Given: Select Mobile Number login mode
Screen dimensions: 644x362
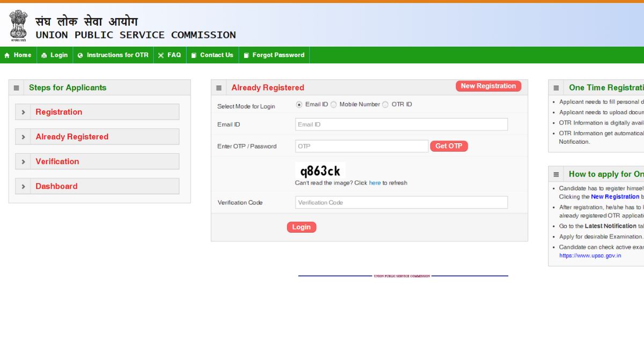Looking at the screenshot, I should coord(334,105).
